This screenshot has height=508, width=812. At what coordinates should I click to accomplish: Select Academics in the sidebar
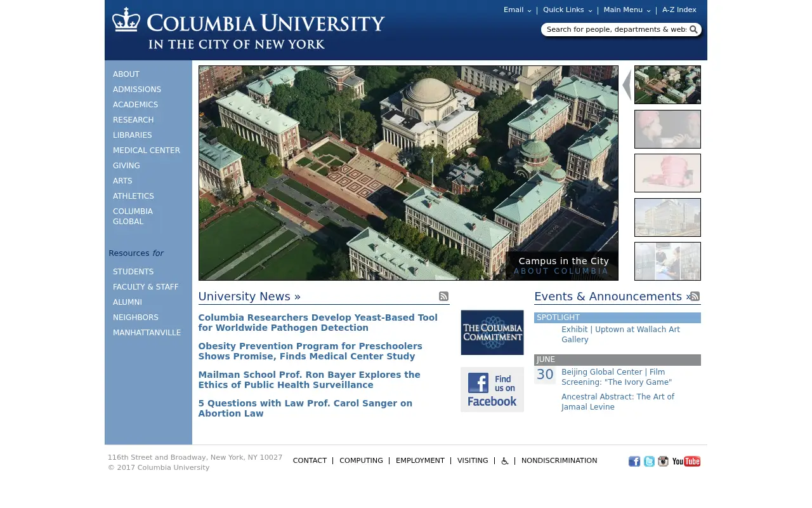136,105
